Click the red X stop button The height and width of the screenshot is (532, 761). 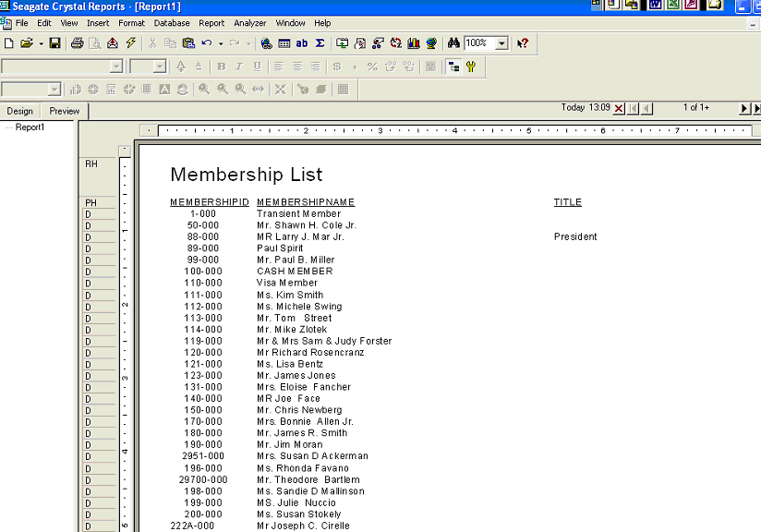(619, 109)
